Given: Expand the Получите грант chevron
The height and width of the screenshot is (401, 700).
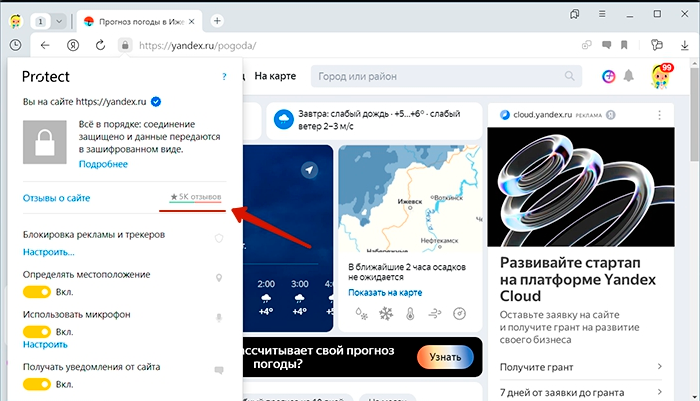Looking at the screenshot, I should pos(659,367).
